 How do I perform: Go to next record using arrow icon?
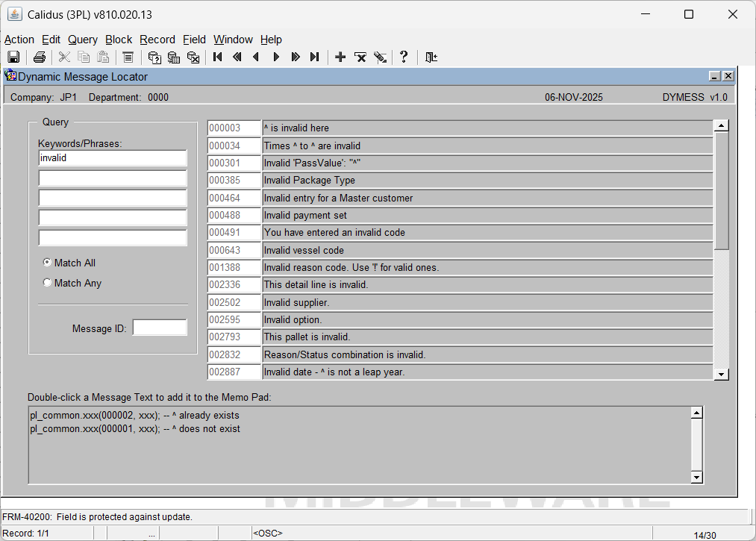(x=276, y=57)
